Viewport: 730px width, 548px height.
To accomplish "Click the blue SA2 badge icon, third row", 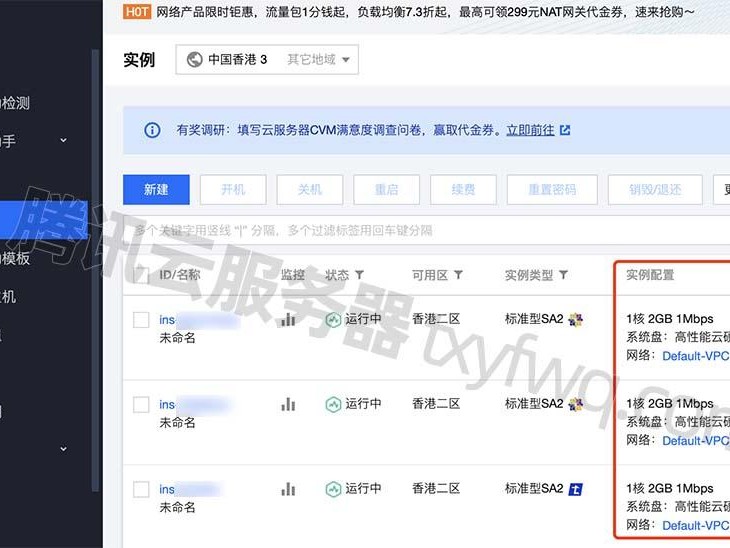I will point(575,489).
